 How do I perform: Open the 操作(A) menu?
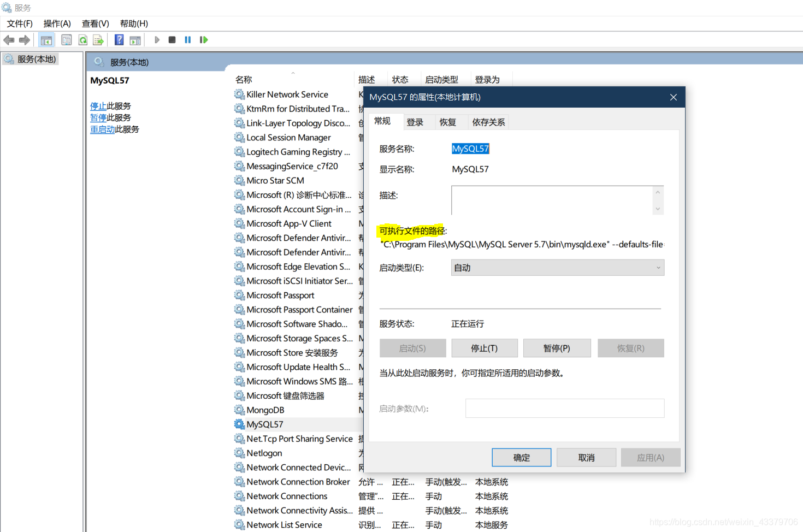(57, 23)
